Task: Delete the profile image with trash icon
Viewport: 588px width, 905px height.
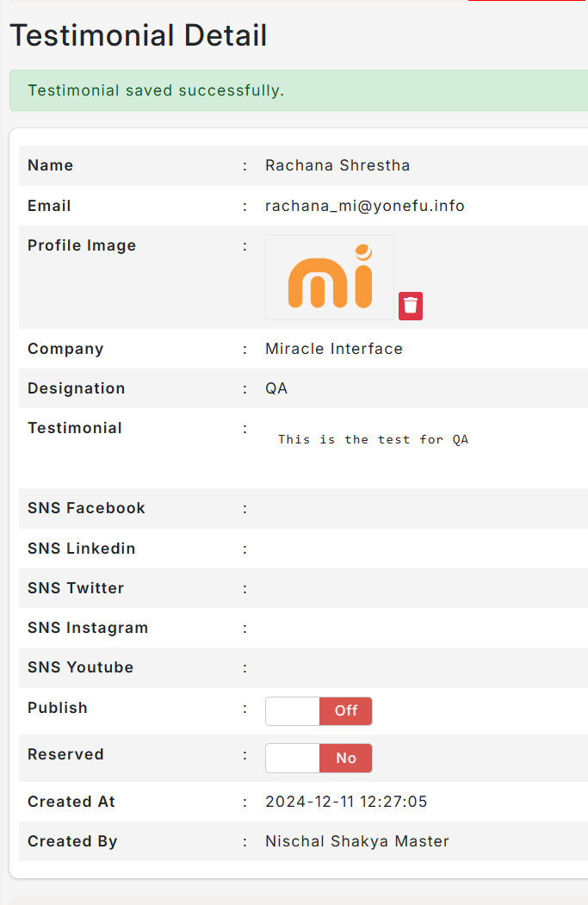Action: click(411, 306)
